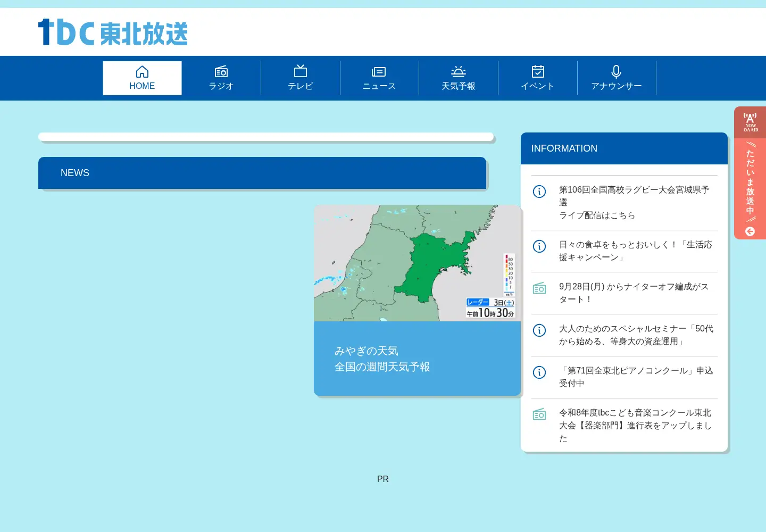Open the ただいま放送中 side banner

pos(750,173)
